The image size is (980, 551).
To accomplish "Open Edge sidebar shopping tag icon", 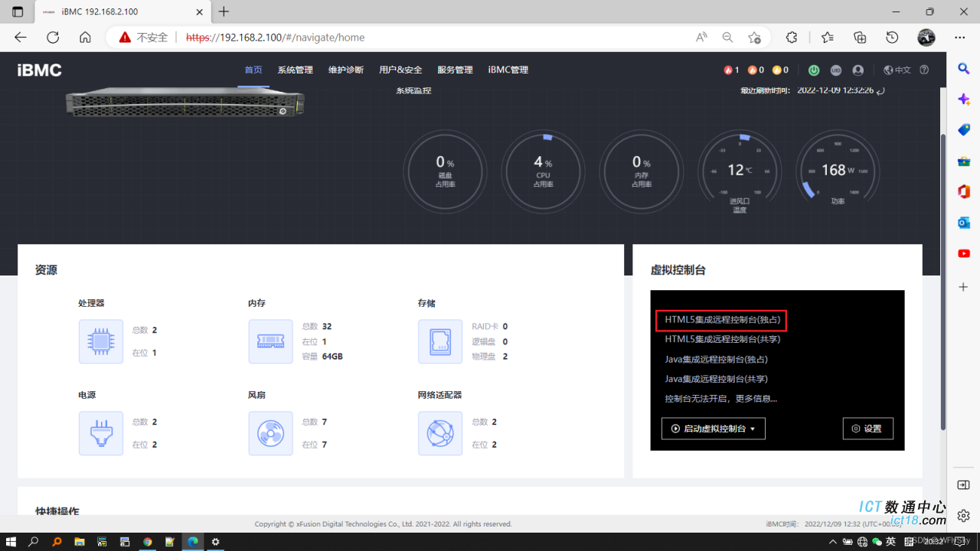I will (x=964, y=130).
